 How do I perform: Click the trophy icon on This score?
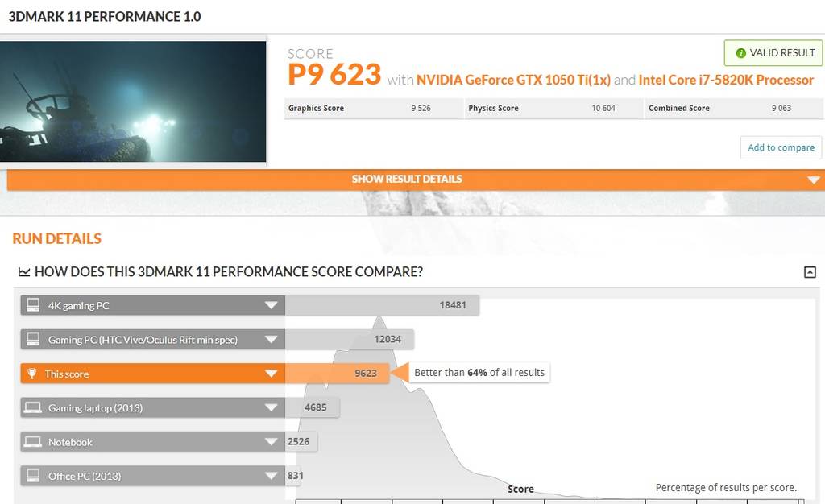[x=32, y=373]
